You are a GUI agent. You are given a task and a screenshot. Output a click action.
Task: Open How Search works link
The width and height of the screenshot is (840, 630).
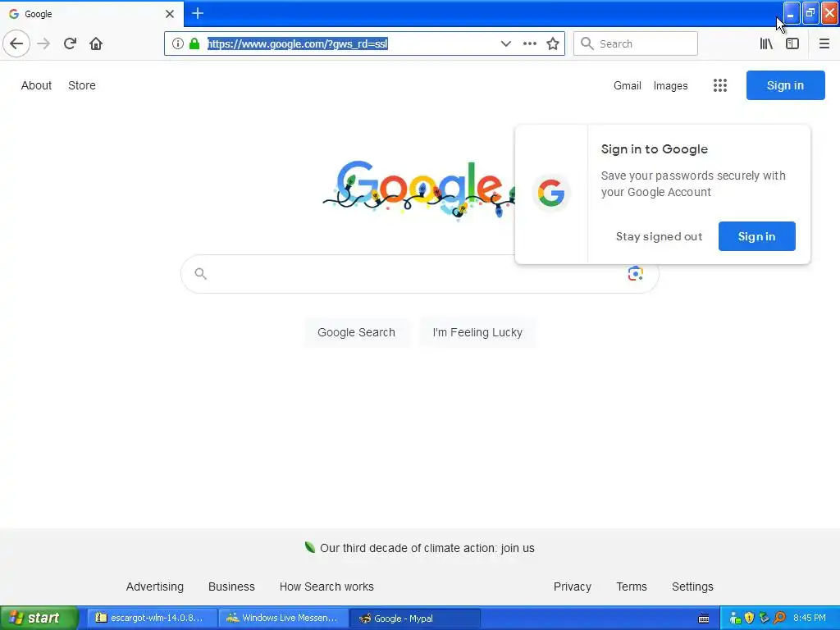326,587
